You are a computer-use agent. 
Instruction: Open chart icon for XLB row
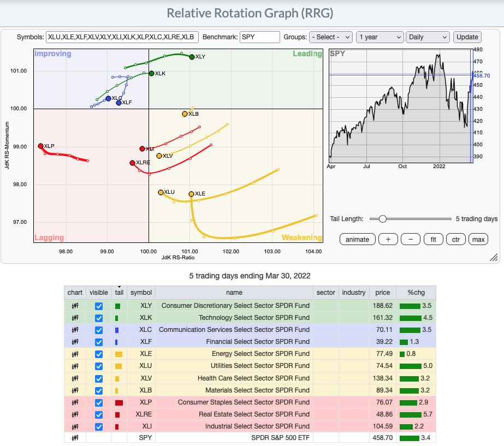[75, 390]
